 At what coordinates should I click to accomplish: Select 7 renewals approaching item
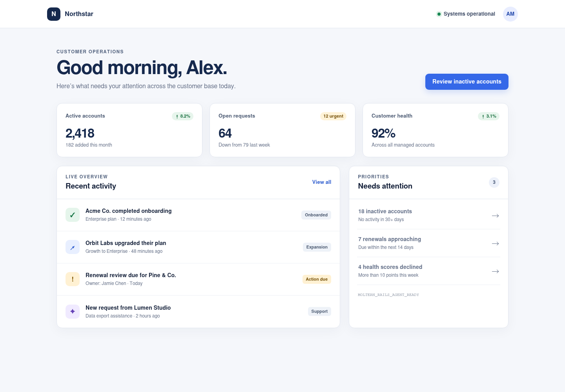point(429,243)
